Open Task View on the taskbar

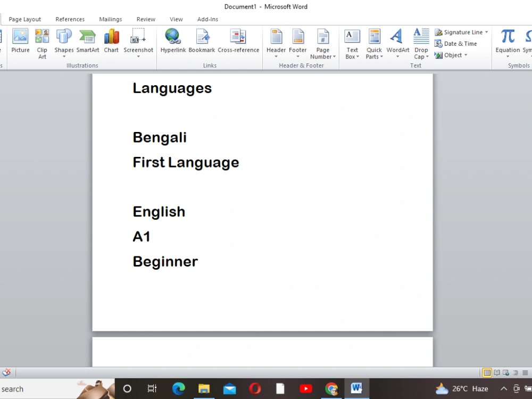click(x=152, y=389)
